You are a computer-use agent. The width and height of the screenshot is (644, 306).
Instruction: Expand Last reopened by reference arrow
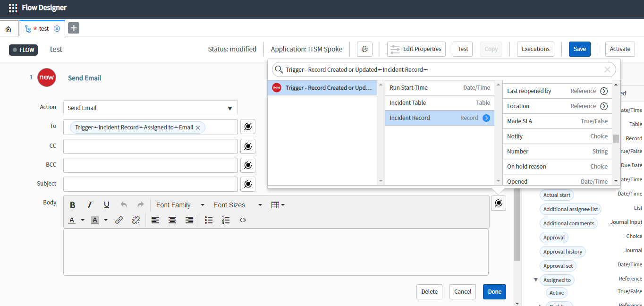[604, 91]
